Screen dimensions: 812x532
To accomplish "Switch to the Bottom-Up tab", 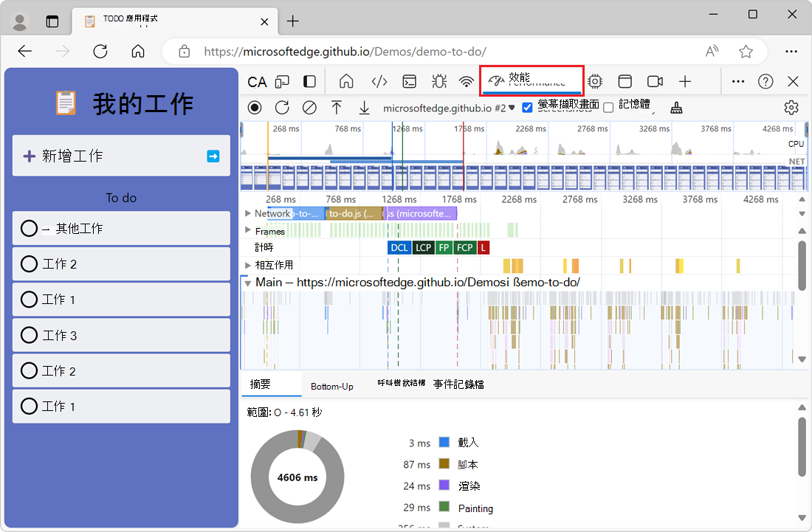I will click(x=332, y=385).
